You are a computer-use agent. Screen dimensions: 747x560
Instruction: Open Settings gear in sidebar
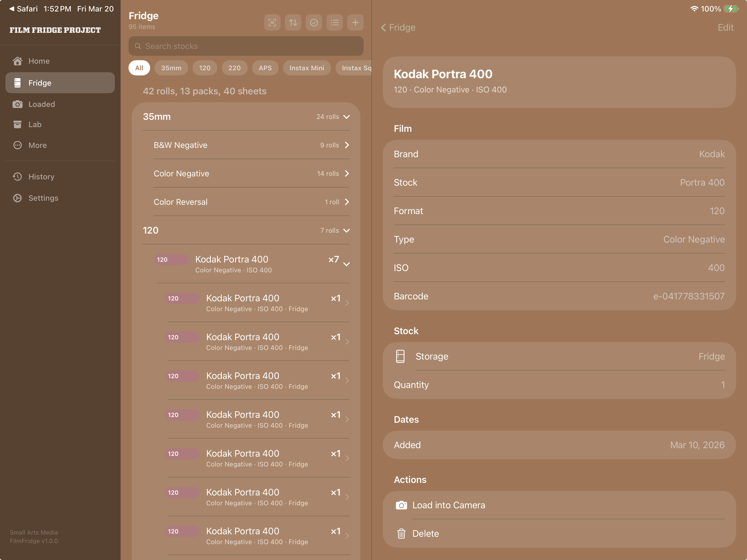[x=43, y=198]
